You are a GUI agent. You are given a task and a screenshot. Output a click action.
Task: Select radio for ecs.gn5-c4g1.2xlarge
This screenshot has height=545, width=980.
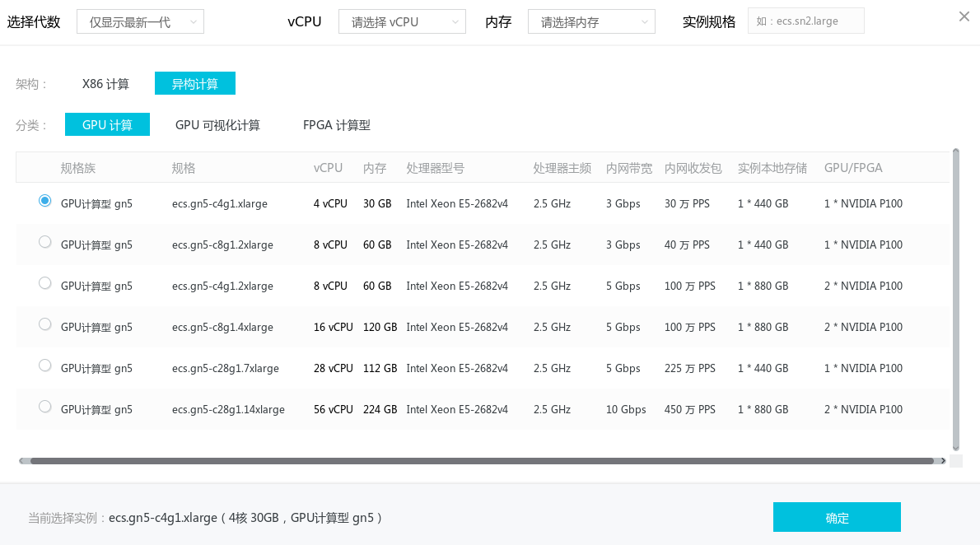coord(44,283)
